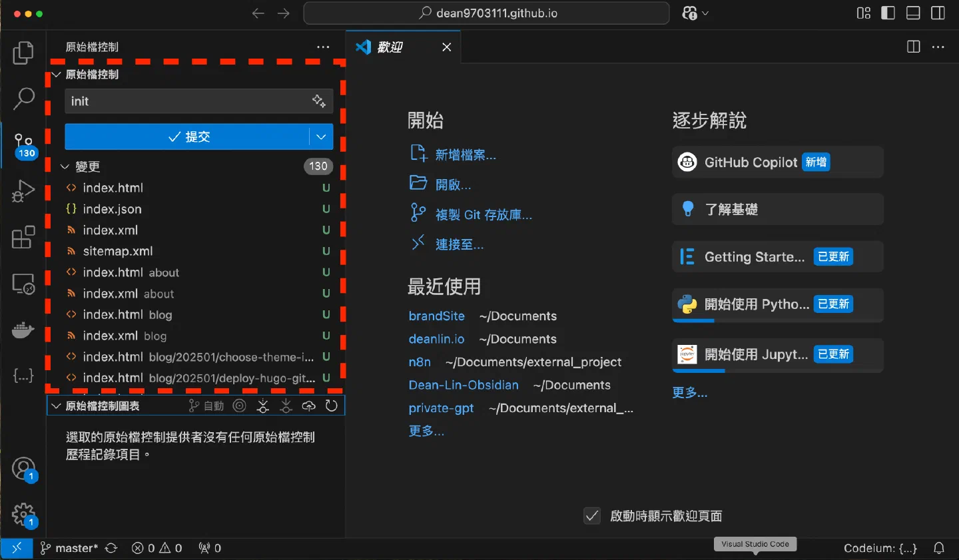Click the 新增檔案... link
The image size is (959, 560).
tap(466, 155)
